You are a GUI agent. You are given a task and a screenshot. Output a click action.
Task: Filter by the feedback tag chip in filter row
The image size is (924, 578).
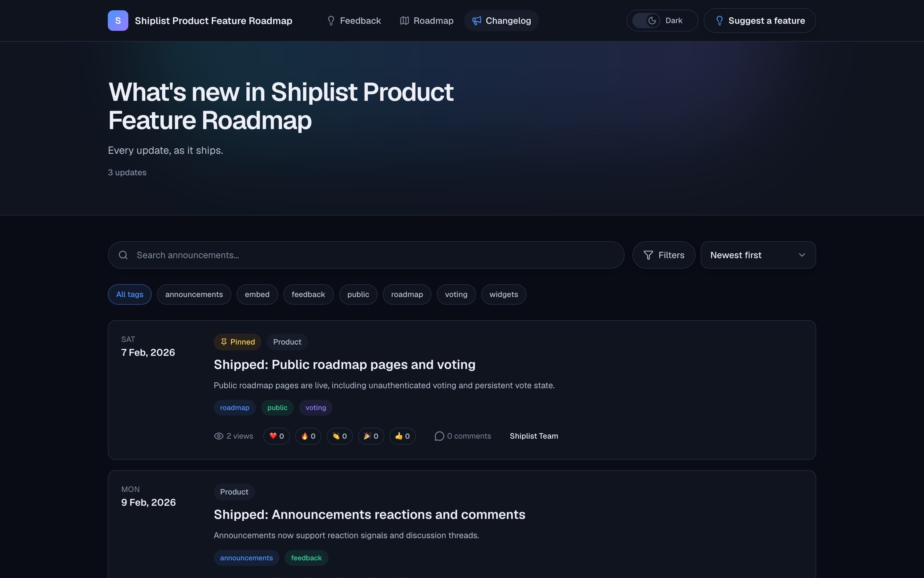[x=308, y=294]
